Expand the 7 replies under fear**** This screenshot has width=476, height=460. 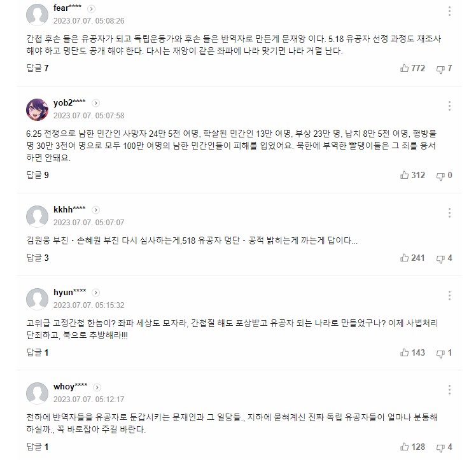(x=38, y=68)
